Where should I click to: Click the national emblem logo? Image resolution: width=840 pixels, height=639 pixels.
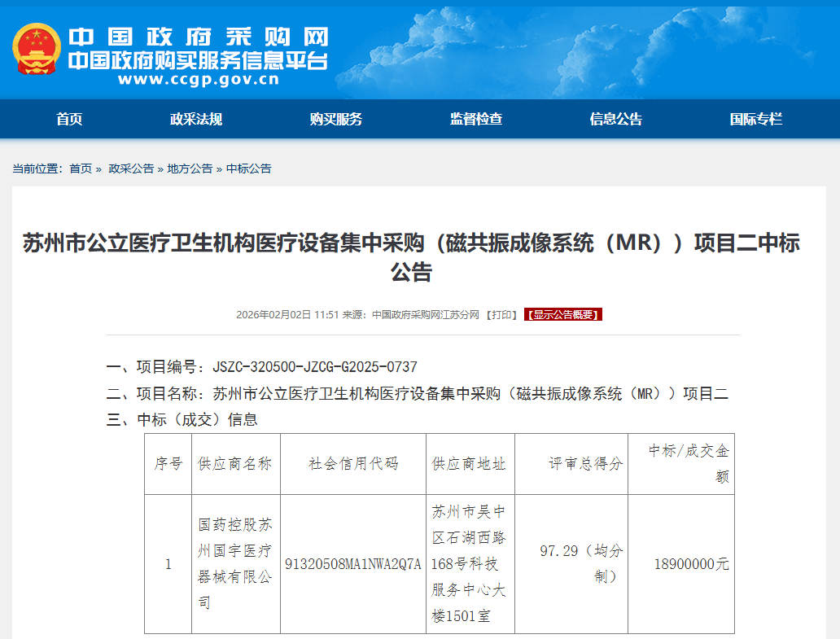[x=37, y=50]
